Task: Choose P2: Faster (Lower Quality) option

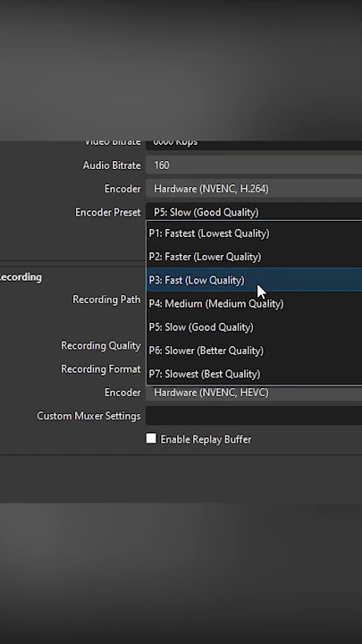Action: coord(255,257)
